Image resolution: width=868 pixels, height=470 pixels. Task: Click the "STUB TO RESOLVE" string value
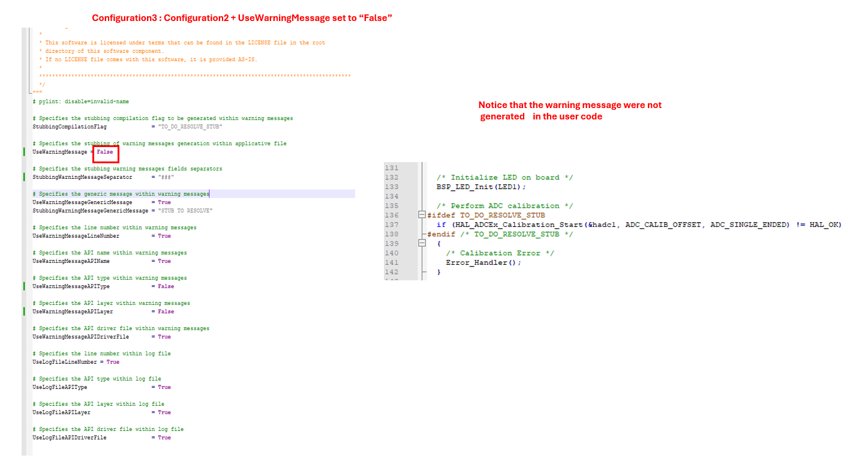(x=185, y=211)
